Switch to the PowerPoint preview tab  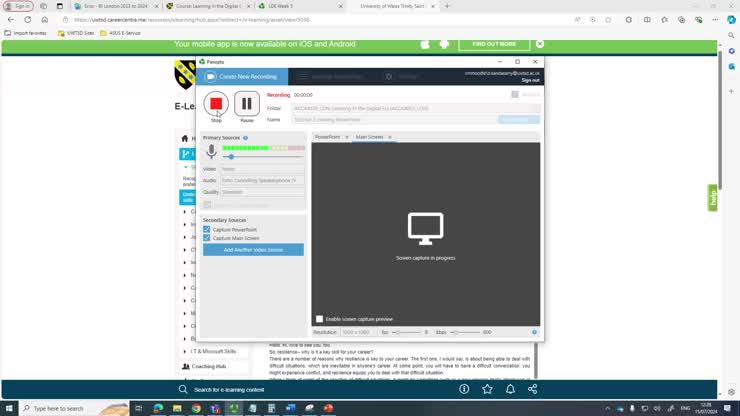(x=327, y=137)
